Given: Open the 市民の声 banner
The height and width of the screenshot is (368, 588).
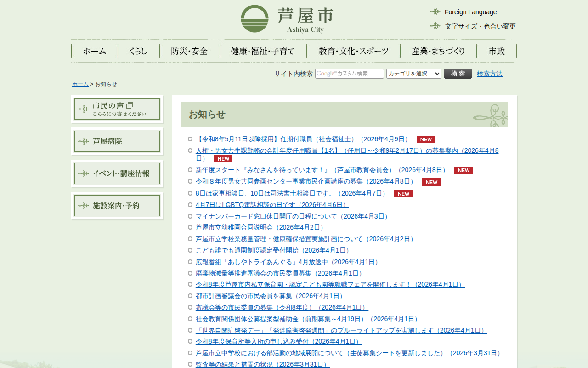Looking at the screenshot, I should [x=117, y=109].
